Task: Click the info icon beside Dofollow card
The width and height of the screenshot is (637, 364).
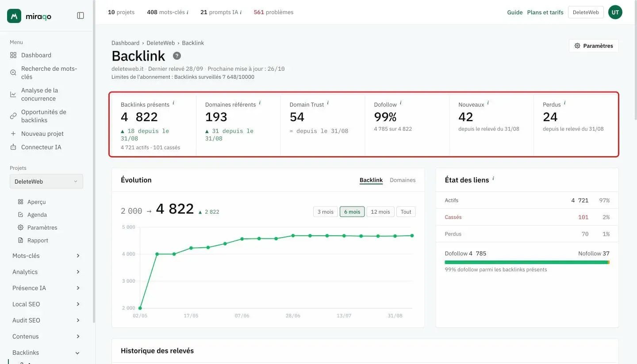Action: 401,103
